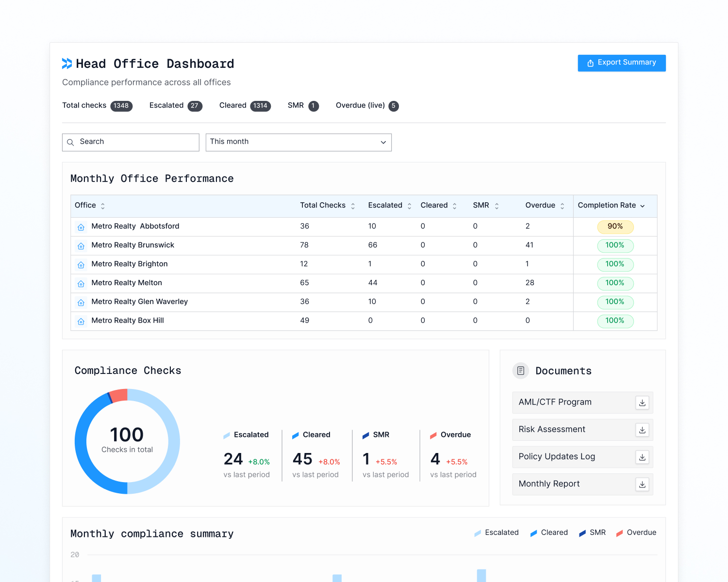The width and height of the screenshot is (728, 582).
Task: Select the Escalated 27 tab
Action: coord(176,106)
